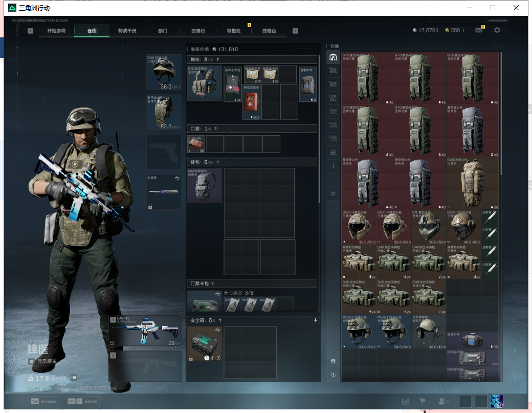Click the swap arrows on the 北极星 slot
The image size is (532, 413).
(x=177, y=178)
